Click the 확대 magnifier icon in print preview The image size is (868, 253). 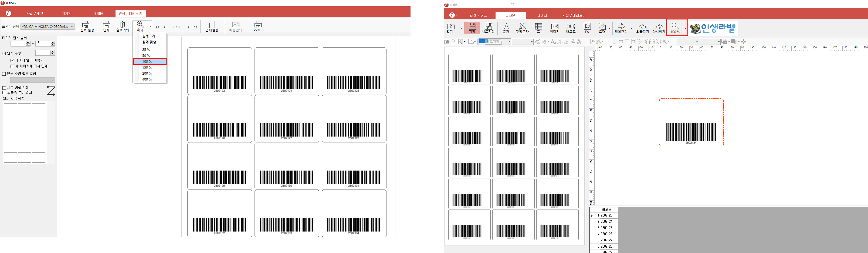pyautogui.click(x=141, y=26)
